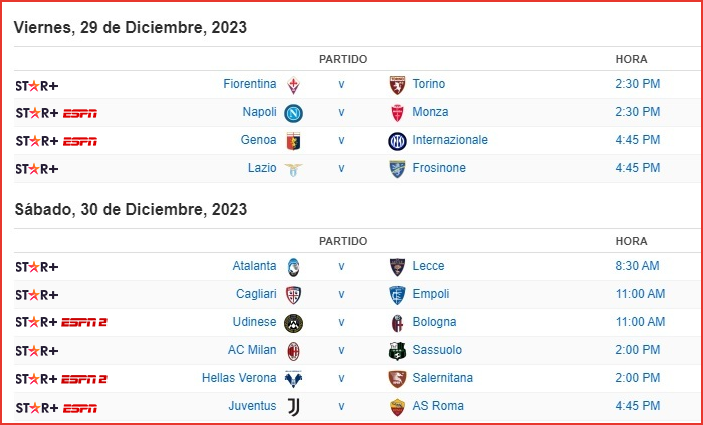
Task: Click the Udinese team badge
Action: [x=293, y=323]
